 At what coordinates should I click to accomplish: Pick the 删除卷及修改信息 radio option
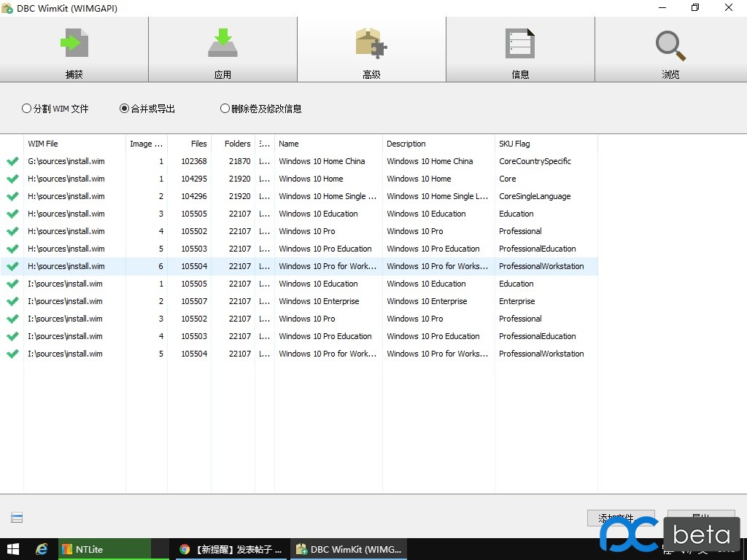(x=260, y=109)
